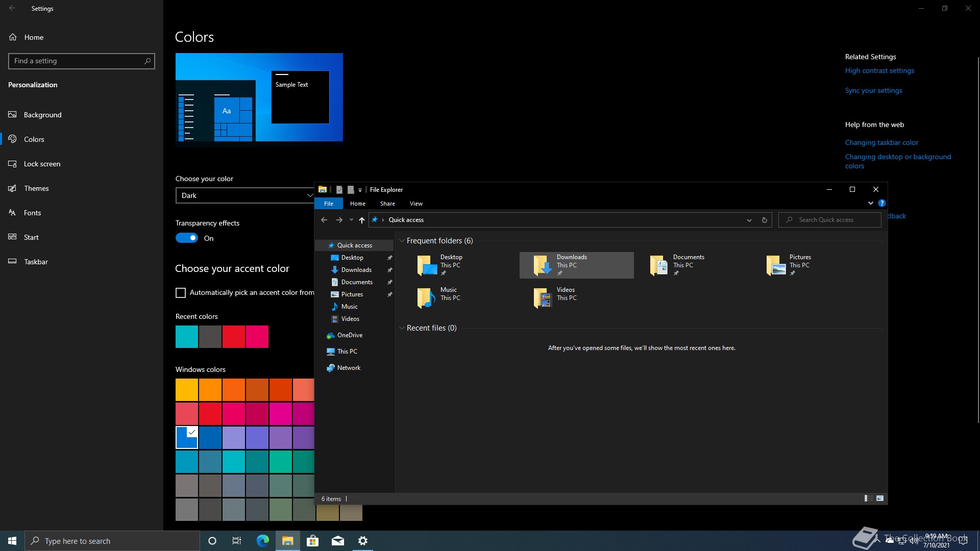Click the Windows Start button
The width and height of the screenshot is (980, 551).
(12, 541)
